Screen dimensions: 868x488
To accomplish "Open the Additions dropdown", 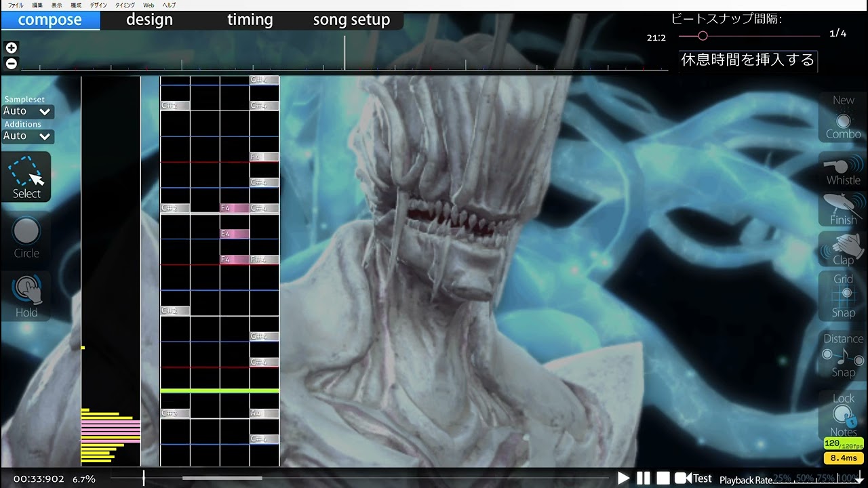I will 27,136.
